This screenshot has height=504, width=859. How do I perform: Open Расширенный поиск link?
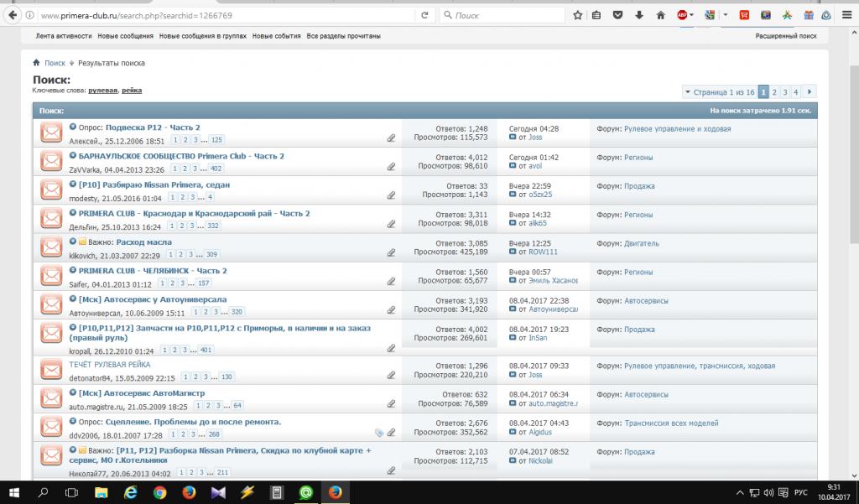click(x=785, y=36)
